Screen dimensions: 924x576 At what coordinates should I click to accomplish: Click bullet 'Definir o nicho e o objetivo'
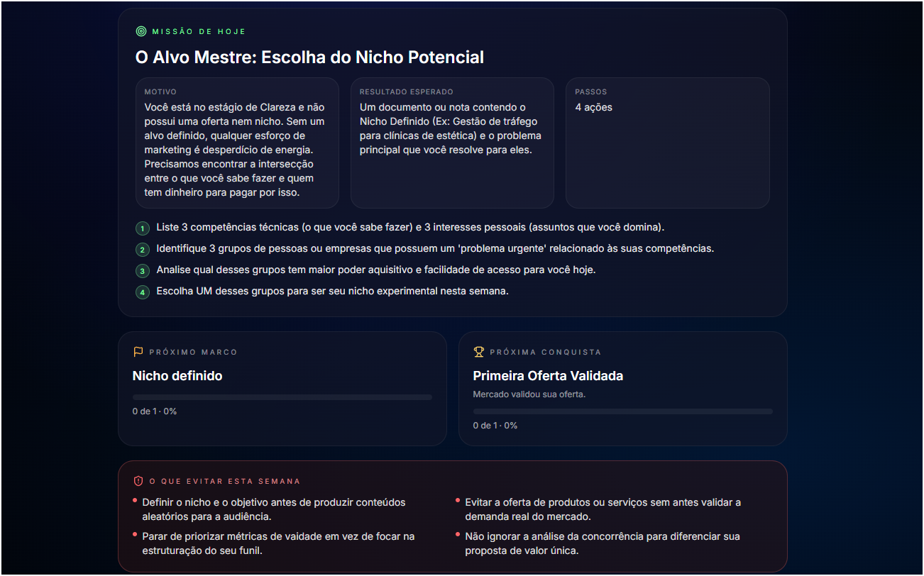[x=274, y=509]
